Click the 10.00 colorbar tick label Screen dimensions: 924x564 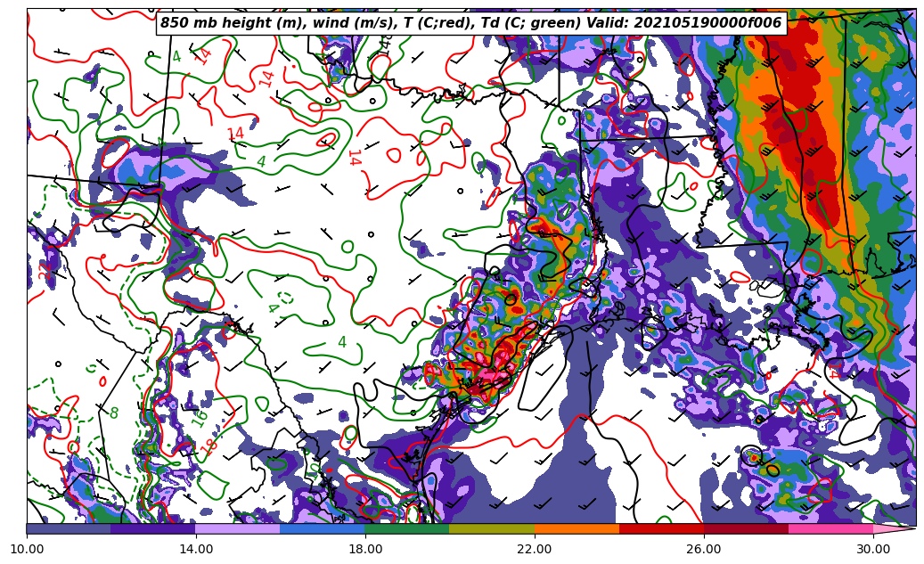(x=27, y=549)
